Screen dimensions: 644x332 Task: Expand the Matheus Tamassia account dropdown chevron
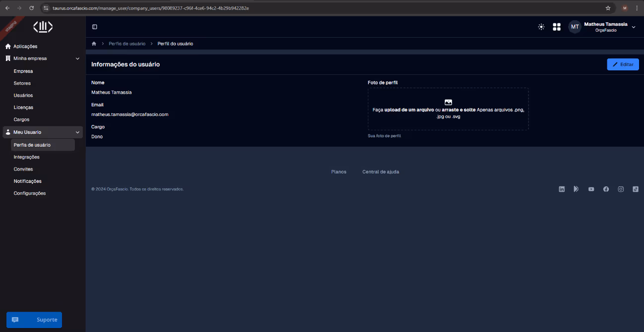[634, 27]
